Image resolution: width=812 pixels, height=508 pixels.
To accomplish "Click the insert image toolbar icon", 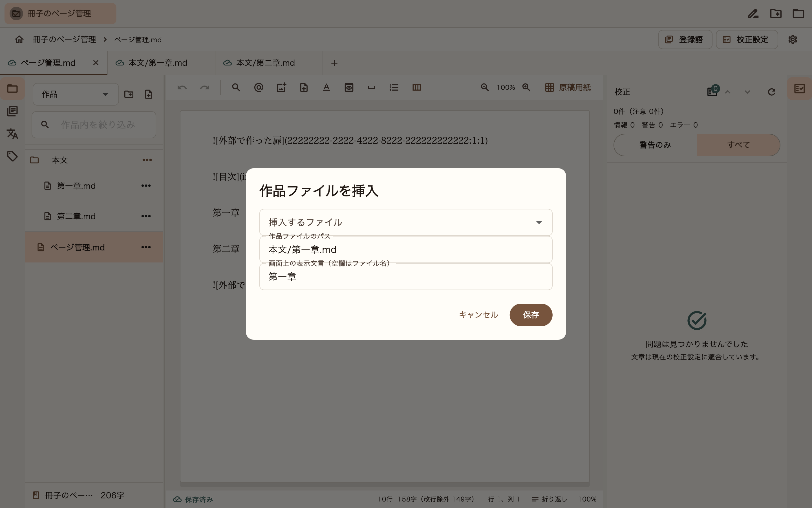I will 281,88.
